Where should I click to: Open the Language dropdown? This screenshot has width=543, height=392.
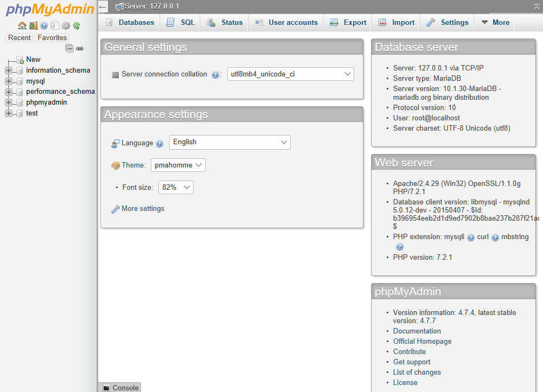click(229, 142)
